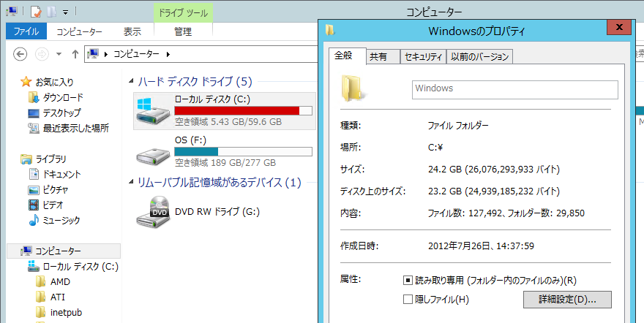
Task: Expand the arrow after コンピューター breadcrumb
Action: [x=168, y=54]
